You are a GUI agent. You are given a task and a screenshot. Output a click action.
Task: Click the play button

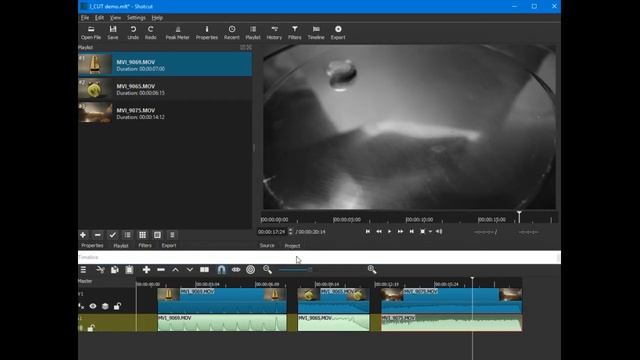pos(389,231)
